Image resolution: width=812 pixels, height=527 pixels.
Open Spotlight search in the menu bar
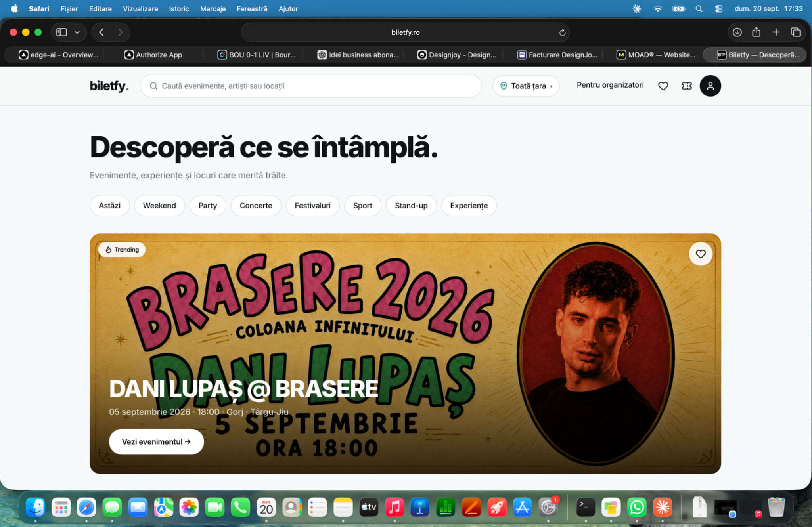pos(699,9)
